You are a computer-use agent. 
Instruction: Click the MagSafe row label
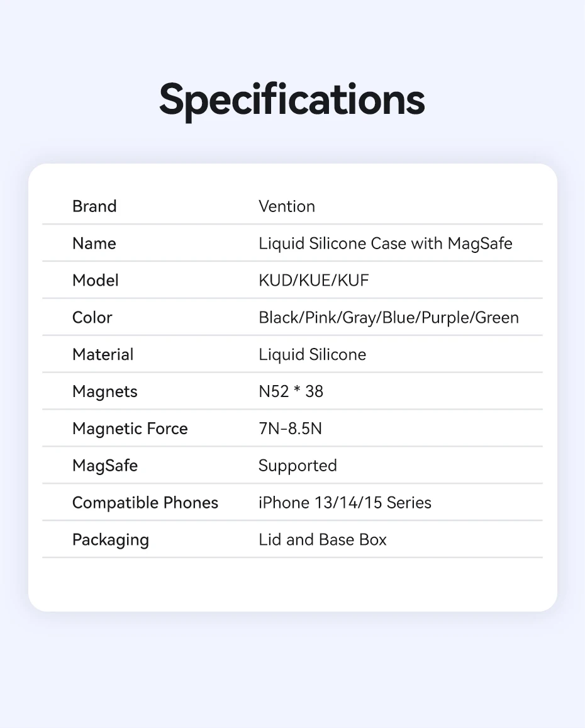point(105,466)
